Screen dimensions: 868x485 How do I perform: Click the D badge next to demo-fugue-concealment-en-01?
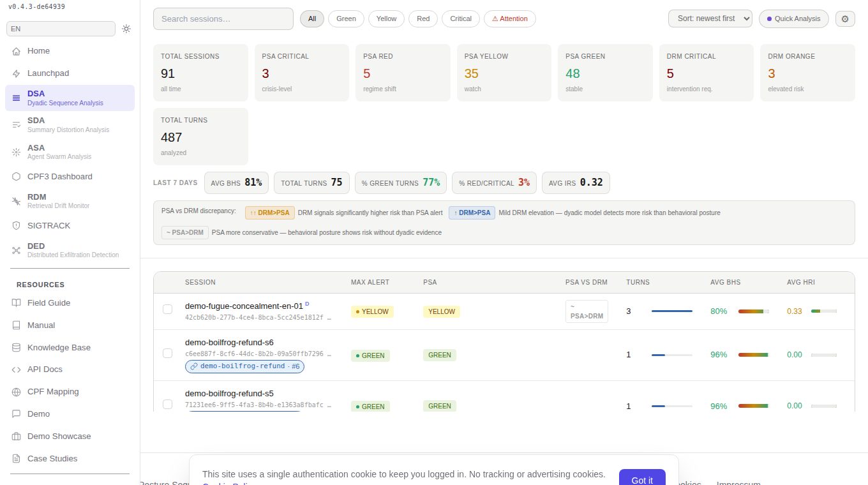307,304
